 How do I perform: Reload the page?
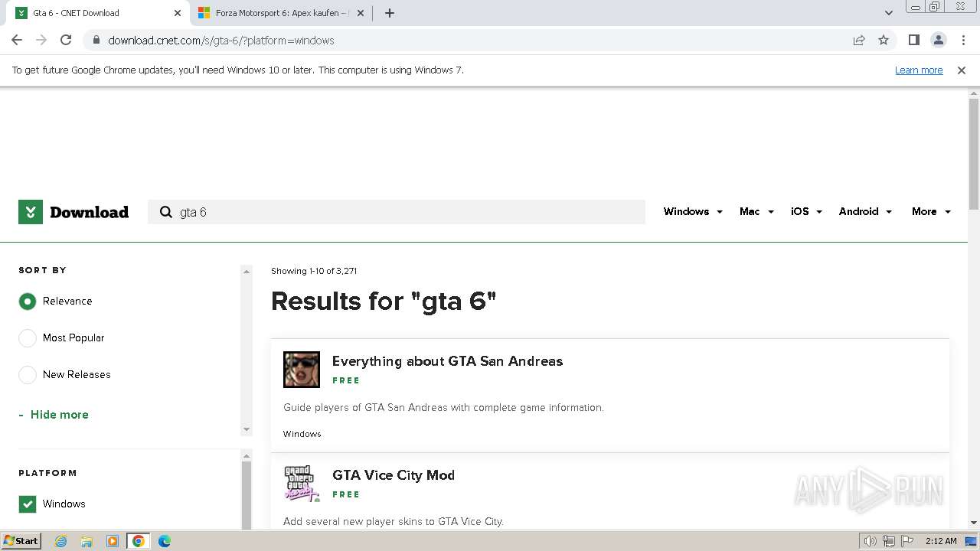tap(66, 40)
